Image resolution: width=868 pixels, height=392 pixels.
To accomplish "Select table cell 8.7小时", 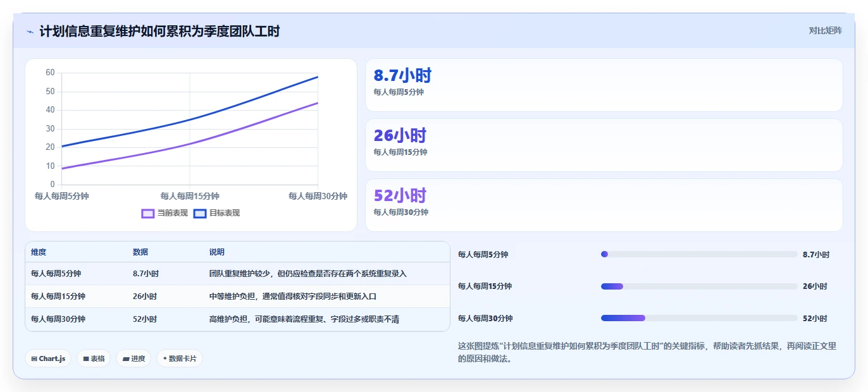I will 146,274.
